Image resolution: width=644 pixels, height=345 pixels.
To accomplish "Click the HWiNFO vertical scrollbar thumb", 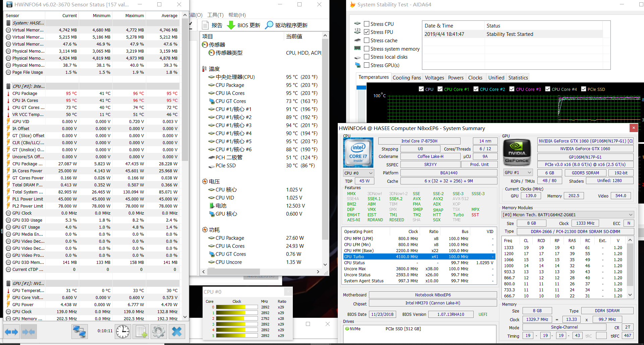I will (x=185, y=91).
